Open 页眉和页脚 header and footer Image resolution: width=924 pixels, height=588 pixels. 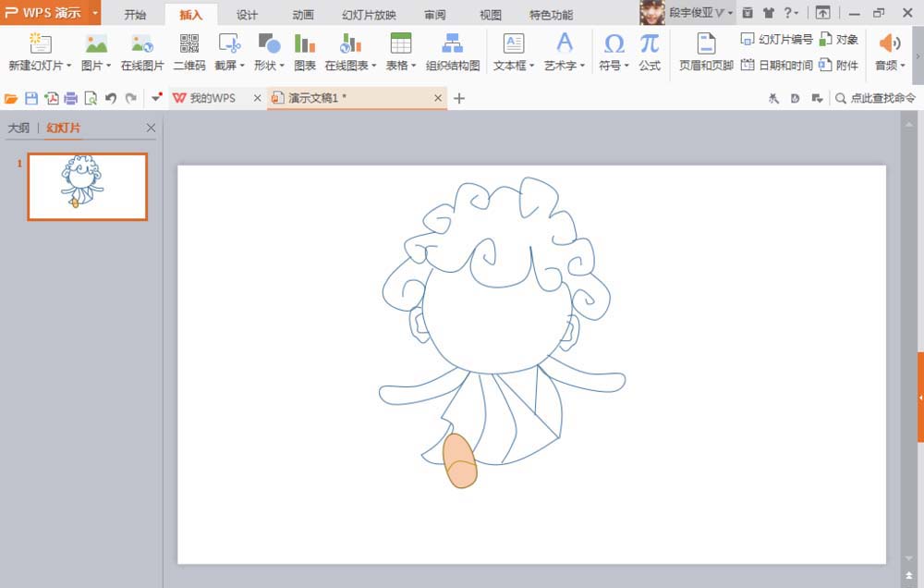click(706, 52)
